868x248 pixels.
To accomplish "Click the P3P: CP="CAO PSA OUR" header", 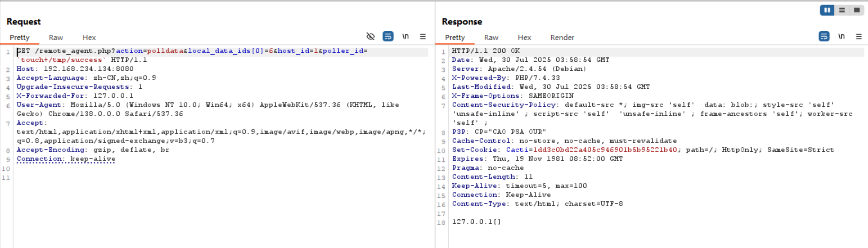I will pyautogui.click(x=499, y=132).
